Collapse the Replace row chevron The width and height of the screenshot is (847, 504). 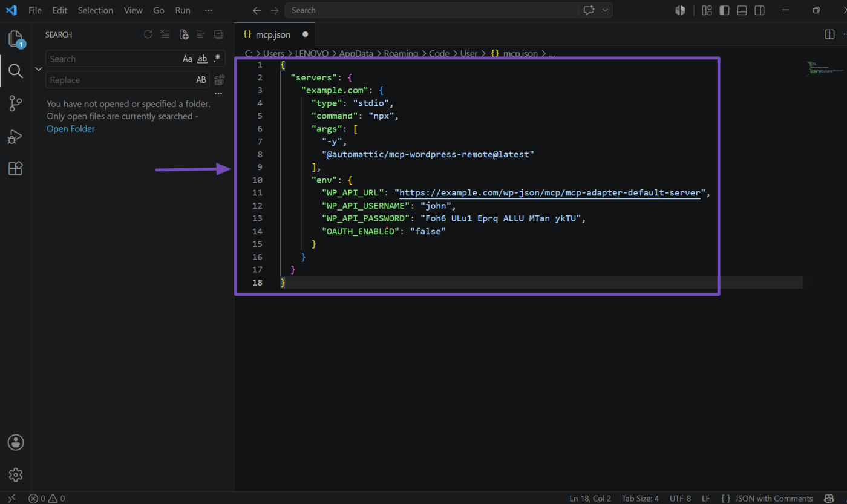(39, 69)
